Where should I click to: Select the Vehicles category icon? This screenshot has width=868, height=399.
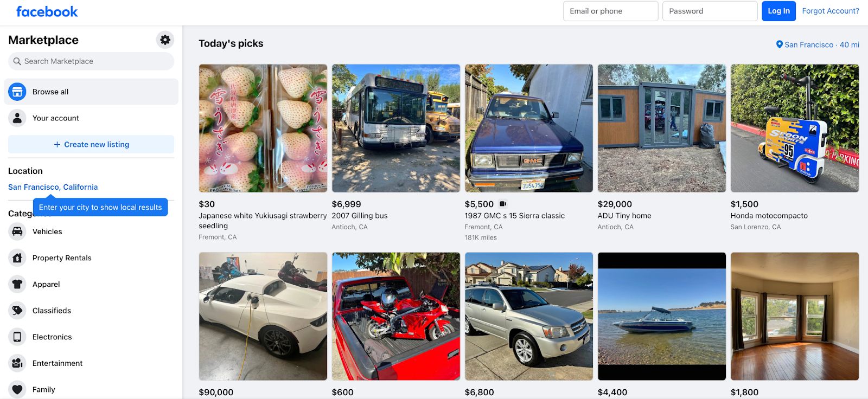point(17,231)
